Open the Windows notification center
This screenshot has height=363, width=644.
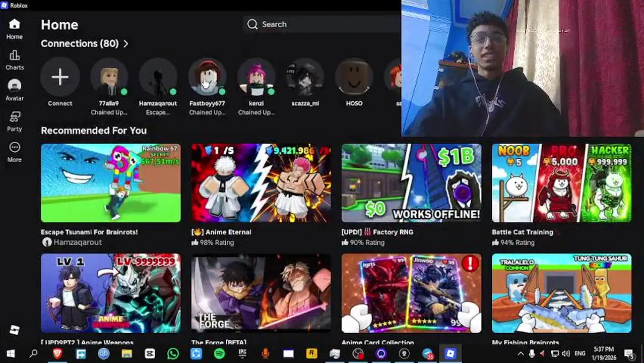coord(629,354)
